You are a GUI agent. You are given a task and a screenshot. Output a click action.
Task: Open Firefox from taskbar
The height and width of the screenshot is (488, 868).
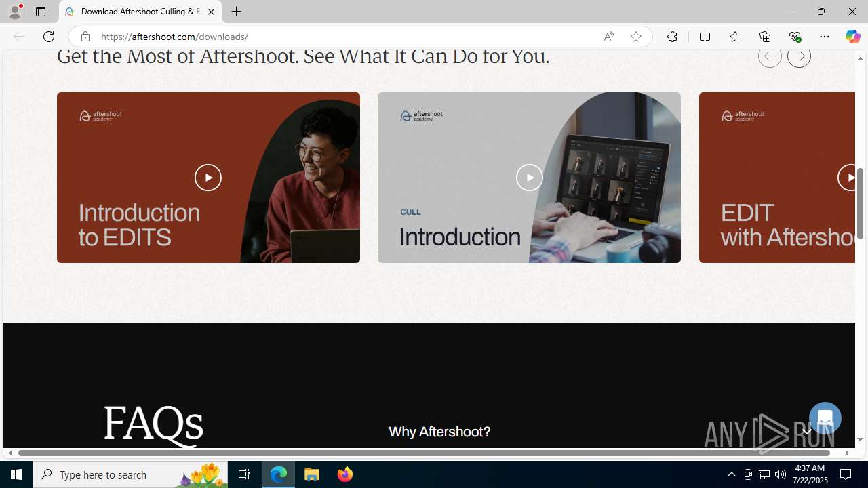click(344, 474)
